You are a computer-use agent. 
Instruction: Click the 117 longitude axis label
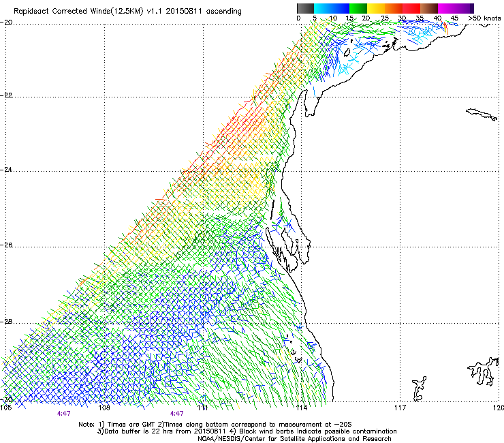click(x=400, y=408)
